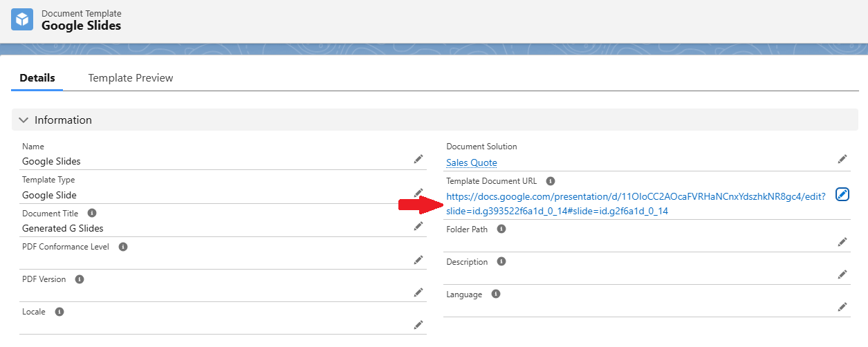The height and width of the screenshot is (347, 868).
Task: Edit Document Solution via pencil icon
Action: (x=842, y=159)
